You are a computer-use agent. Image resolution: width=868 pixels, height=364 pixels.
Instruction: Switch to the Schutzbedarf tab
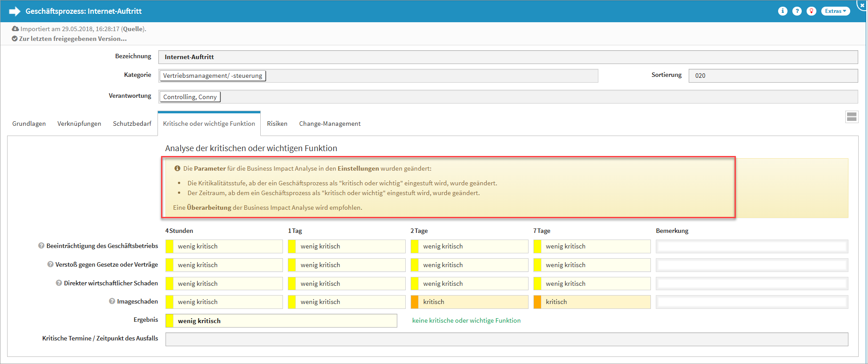[x=132, y=124]
